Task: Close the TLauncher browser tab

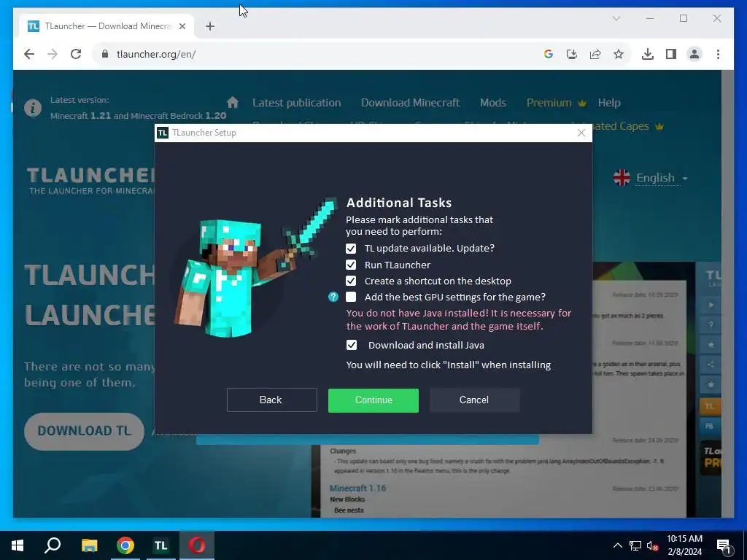Action: point(182,26)
